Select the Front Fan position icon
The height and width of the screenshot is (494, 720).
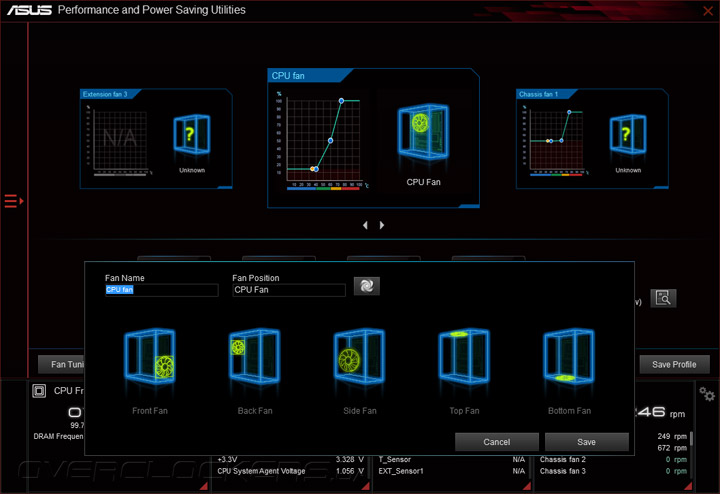[150, 356]
